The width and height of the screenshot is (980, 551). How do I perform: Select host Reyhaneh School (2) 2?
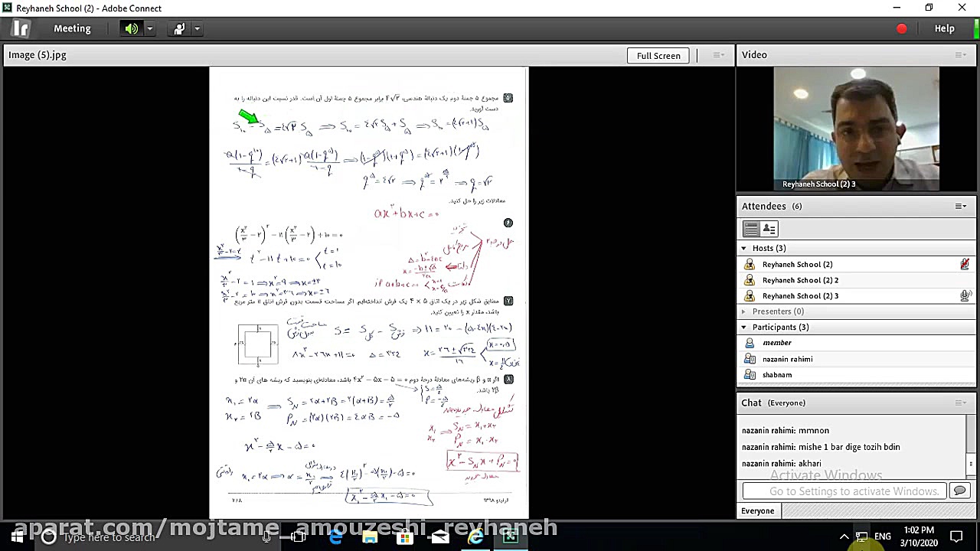click(x=856, y=280)
